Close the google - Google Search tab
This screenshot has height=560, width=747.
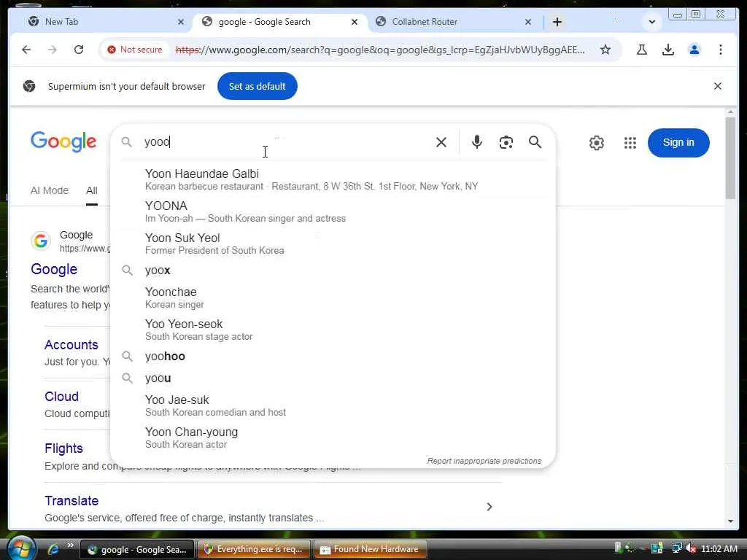pyautogui.click(x=354, y=22)
